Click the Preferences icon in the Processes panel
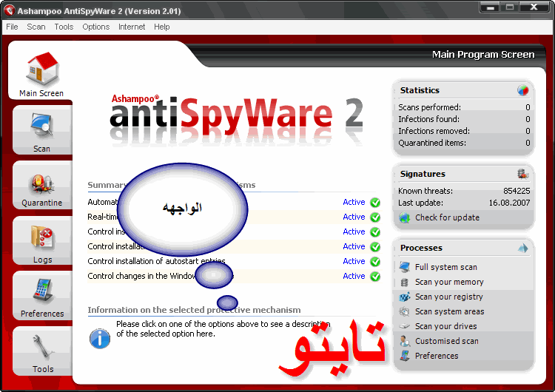Screen dimensions: 555x392 point(405,356)
